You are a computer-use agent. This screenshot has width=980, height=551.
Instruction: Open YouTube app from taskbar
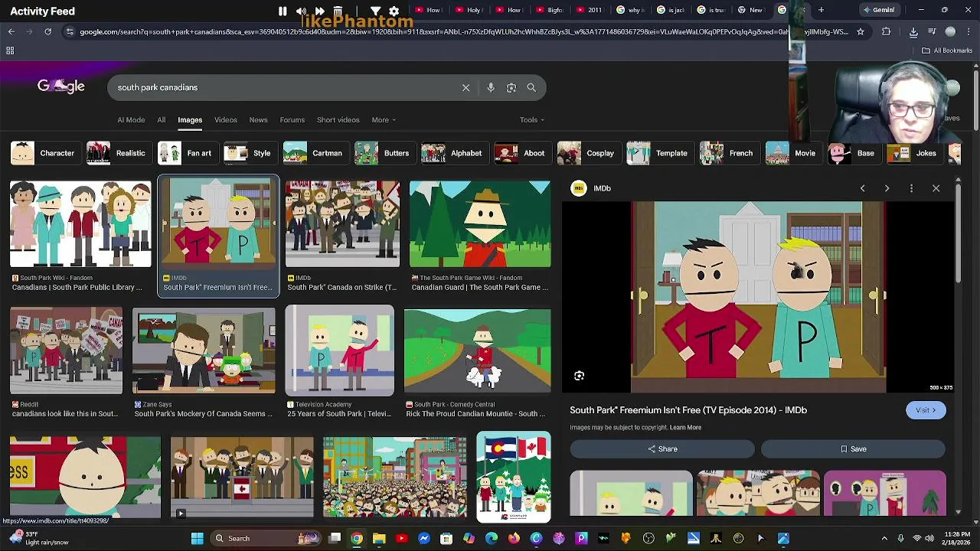401,538
